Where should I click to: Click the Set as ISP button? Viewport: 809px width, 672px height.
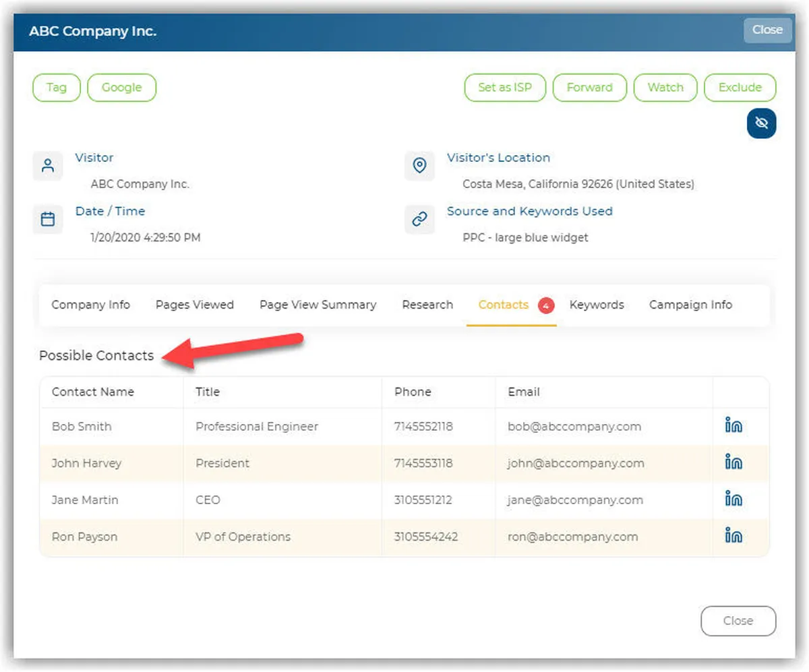tap(505, 88)
